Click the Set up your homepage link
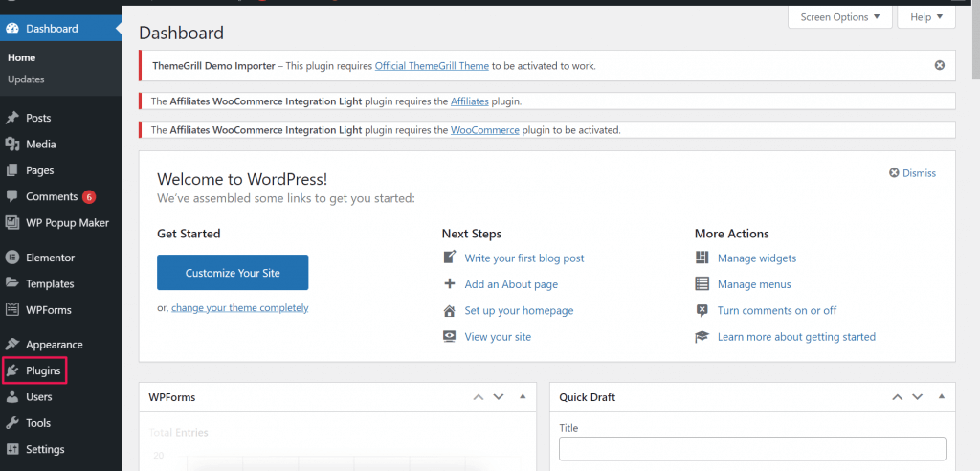The height and width of the screenshot is (471, 980). [519, 310]
